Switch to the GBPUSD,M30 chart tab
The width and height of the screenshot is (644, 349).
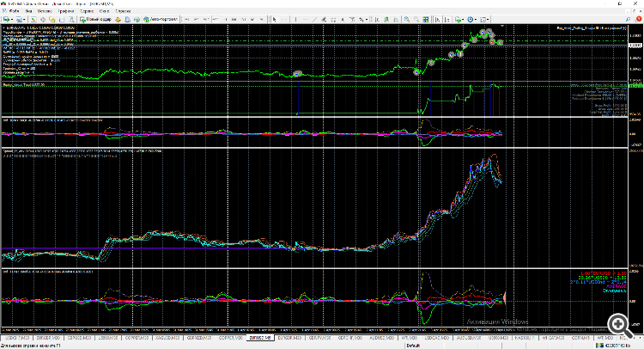79,338
